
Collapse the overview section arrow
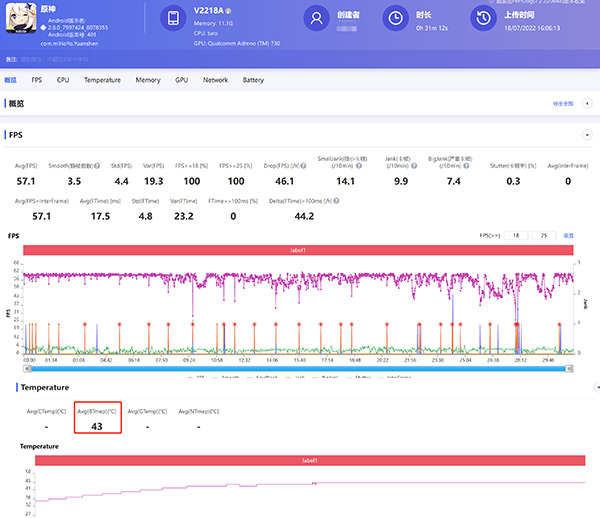[x=585, y=103]
